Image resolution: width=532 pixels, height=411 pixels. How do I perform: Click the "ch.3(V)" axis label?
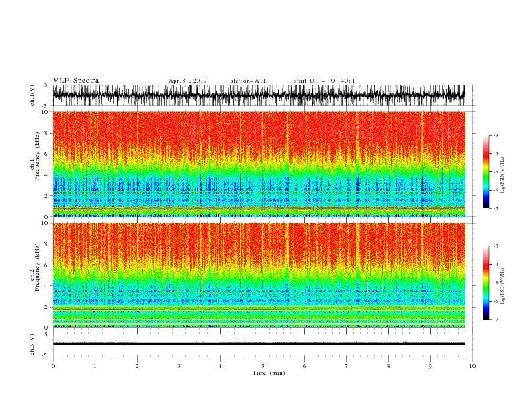[32, 345]
